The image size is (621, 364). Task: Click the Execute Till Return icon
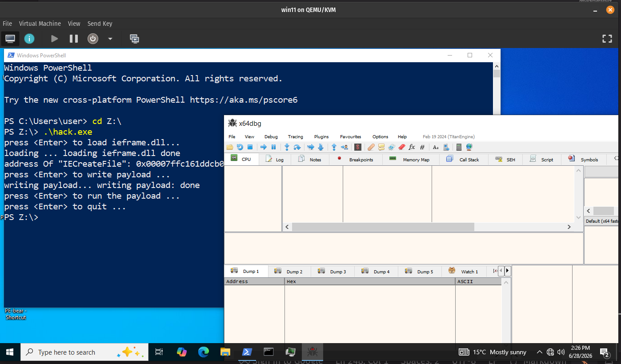click(x=334, y=147)
